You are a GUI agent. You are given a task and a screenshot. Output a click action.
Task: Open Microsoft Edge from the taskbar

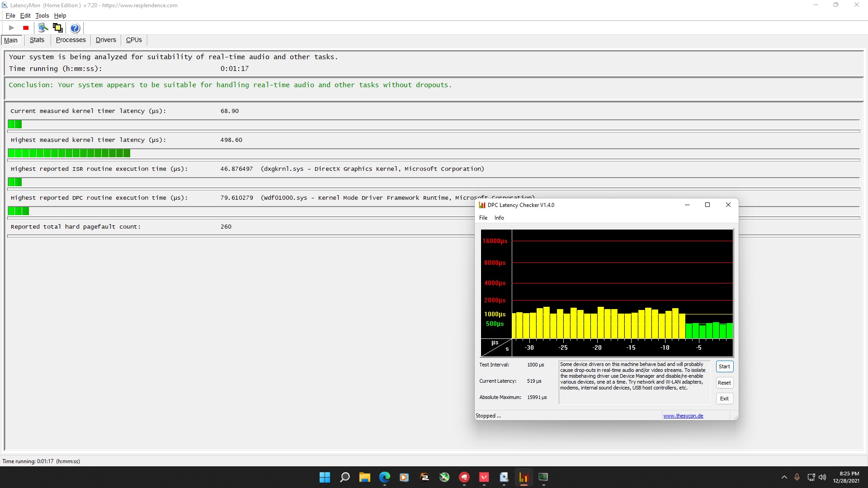pyautogui.click(x=385, y=477)
